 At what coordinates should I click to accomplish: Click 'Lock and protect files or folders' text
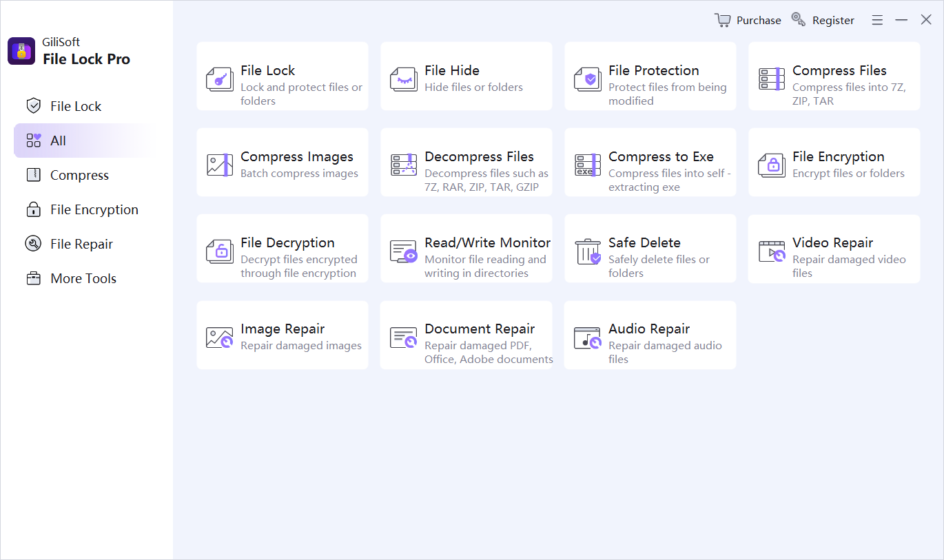point(301,94)
